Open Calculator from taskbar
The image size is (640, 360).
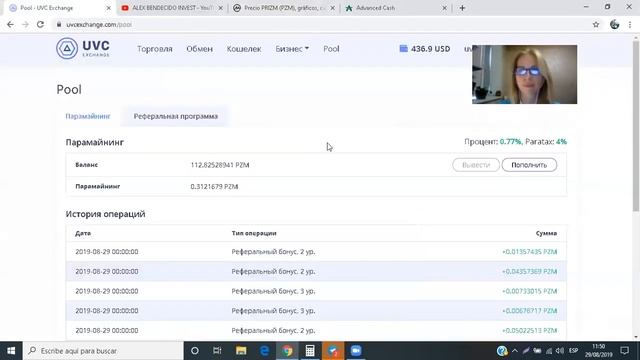point(310,351)
